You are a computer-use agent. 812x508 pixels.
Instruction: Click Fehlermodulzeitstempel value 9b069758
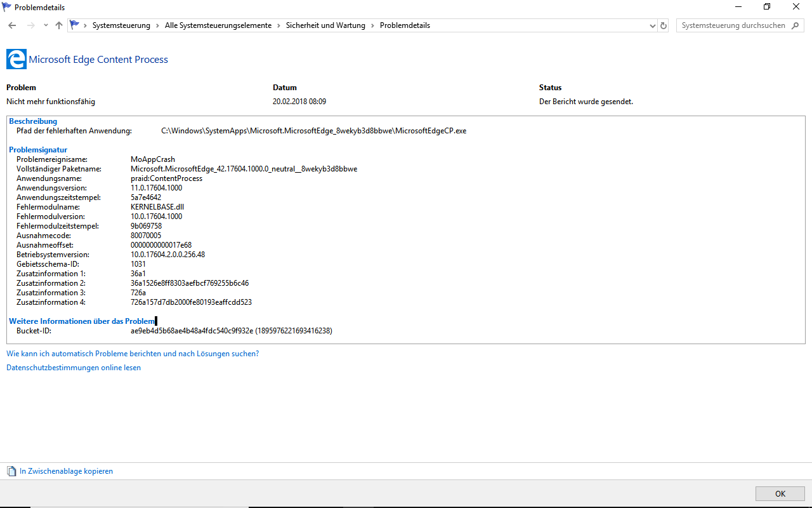coord(146,226)
